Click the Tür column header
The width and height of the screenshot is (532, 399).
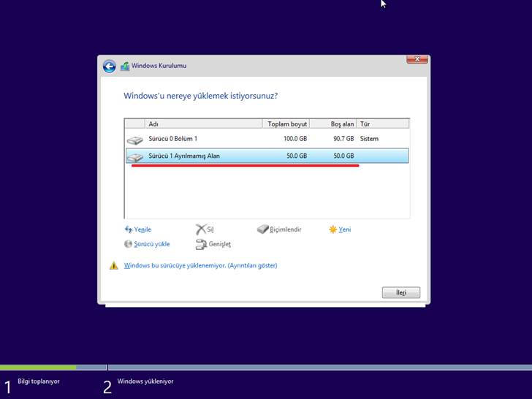(x=383, y=123)
